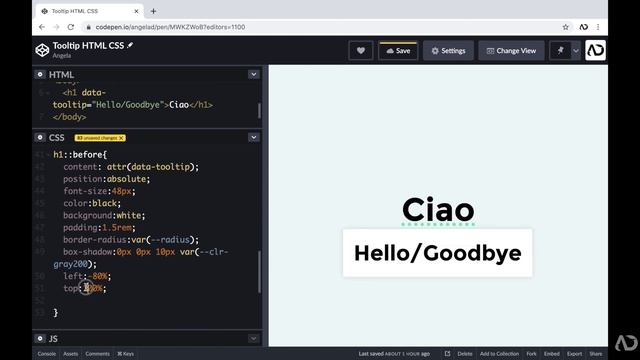Click the author name Angela
640x360 pixels.
pyautogui.click(x=62, y=56)
